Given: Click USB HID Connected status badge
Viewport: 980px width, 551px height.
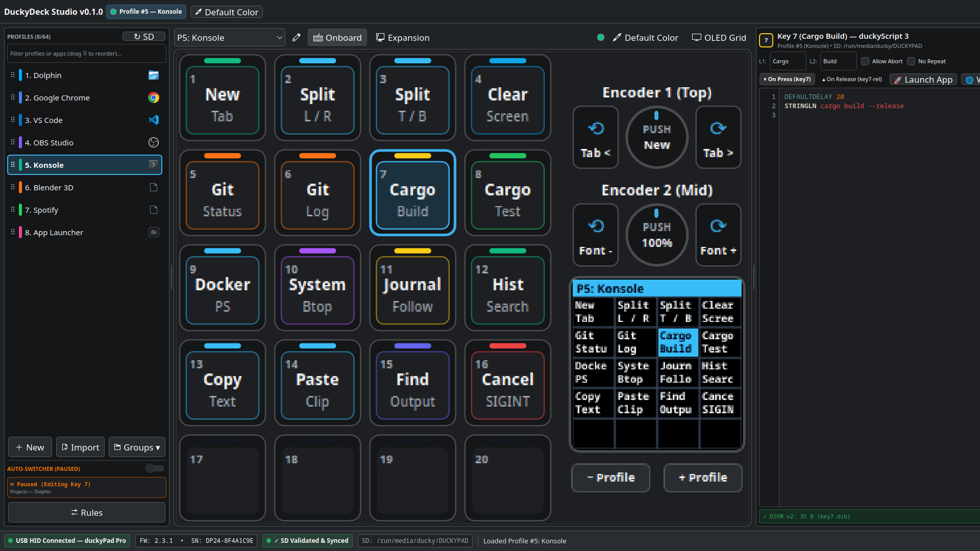Looking at the screenshot, I should pos(67,541).
